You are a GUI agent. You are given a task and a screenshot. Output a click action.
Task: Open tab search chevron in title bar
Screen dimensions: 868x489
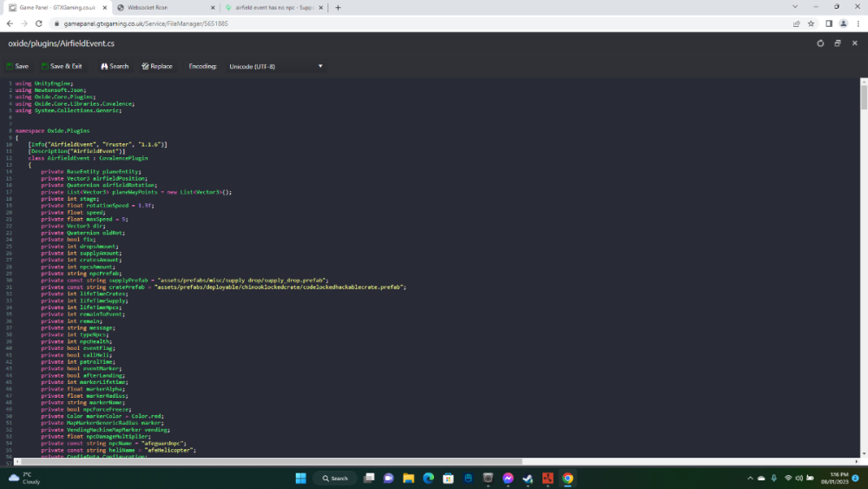pyautogui.click(x=795, y=7)
